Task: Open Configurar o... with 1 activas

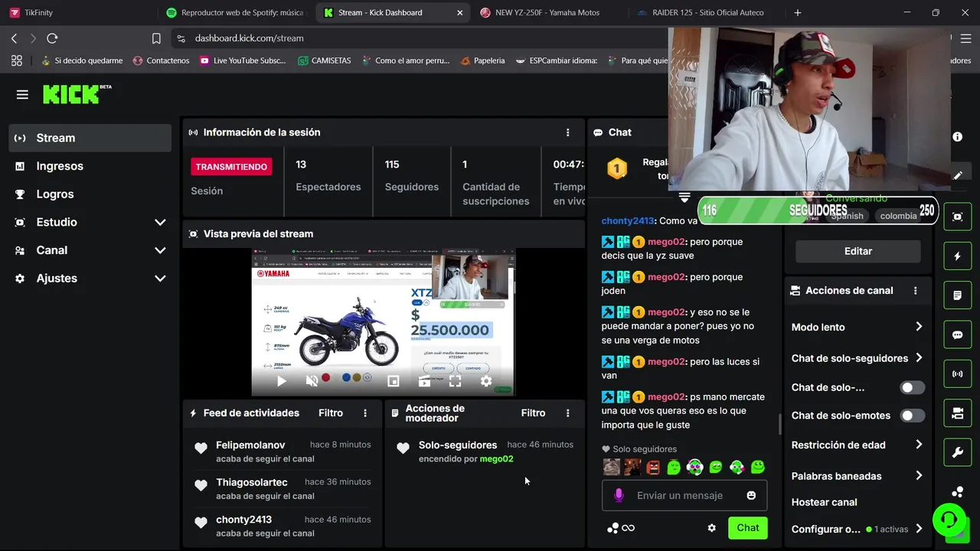Action: point(857,529)
